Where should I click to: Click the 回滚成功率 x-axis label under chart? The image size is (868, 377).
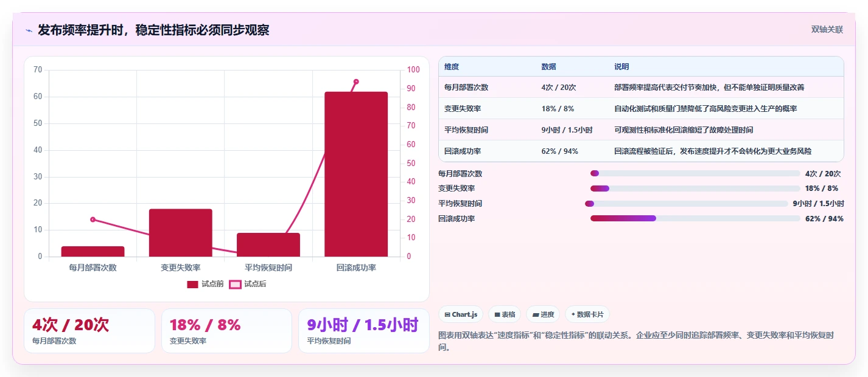pos(356,268)
